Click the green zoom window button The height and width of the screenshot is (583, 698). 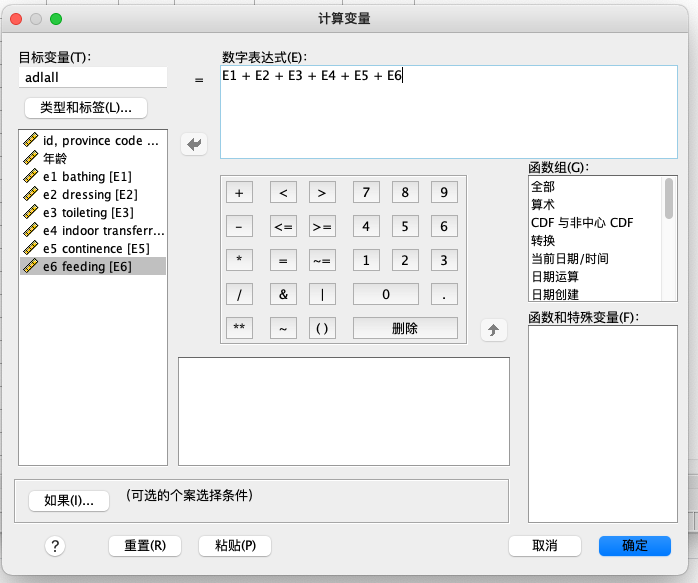pos(56,19)
